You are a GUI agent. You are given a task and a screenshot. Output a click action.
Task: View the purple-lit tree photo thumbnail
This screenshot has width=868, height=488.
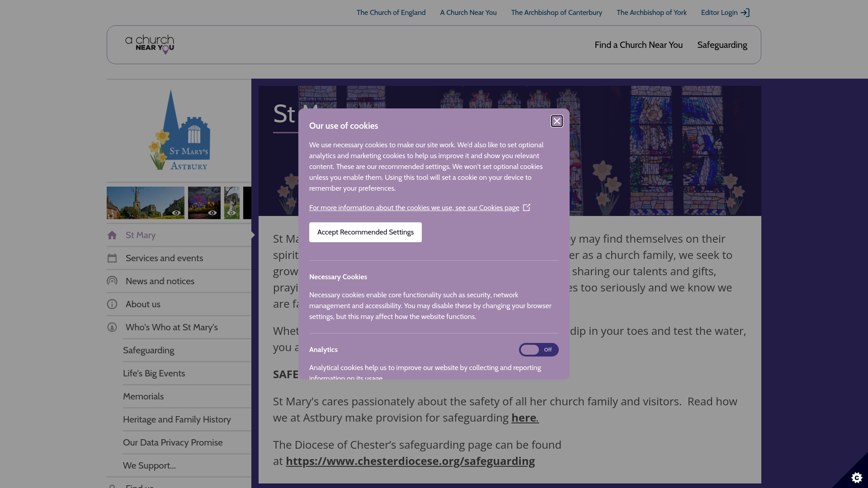coord(204,203)
